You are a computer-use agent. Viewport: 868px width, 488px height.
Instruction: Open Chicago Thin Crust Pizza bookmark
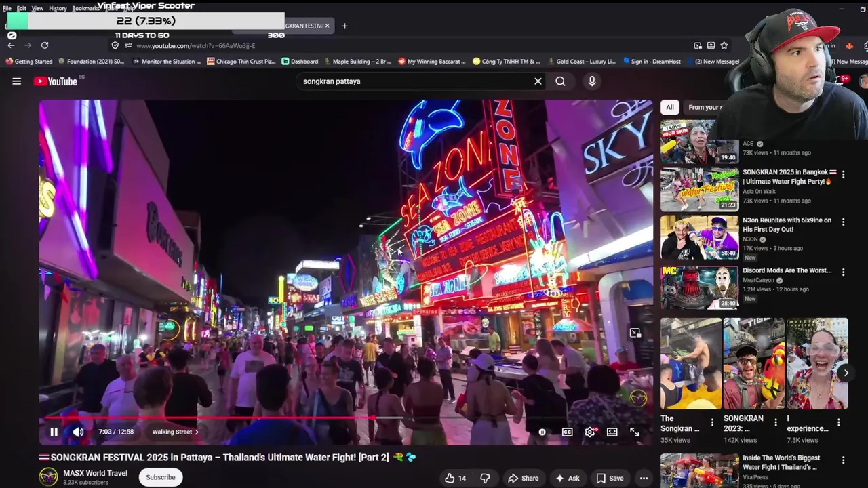click(x=241, y=61)
